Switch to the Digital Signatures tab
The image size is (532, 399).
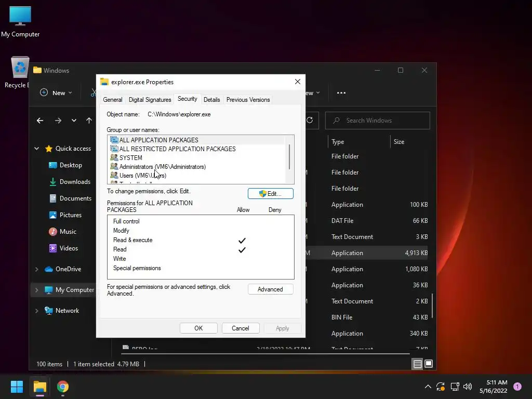point(150,100)
